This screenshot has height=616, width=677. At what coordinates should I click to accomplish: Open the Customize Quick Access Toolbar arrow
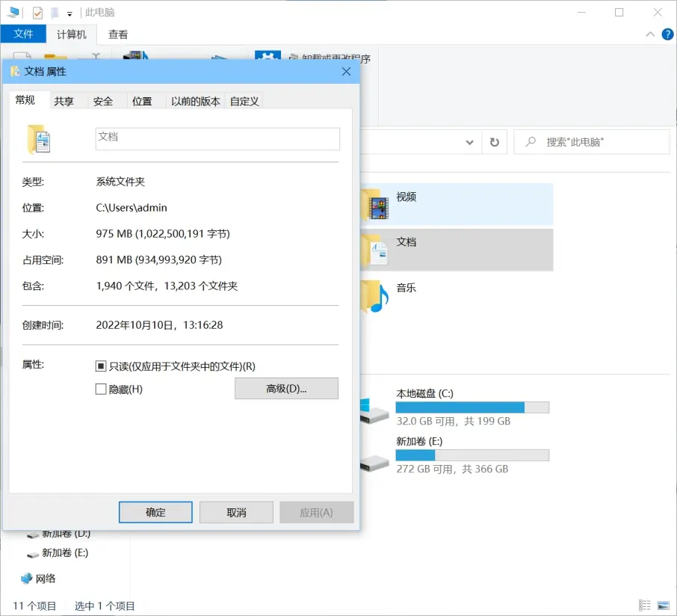coord(69,13)
